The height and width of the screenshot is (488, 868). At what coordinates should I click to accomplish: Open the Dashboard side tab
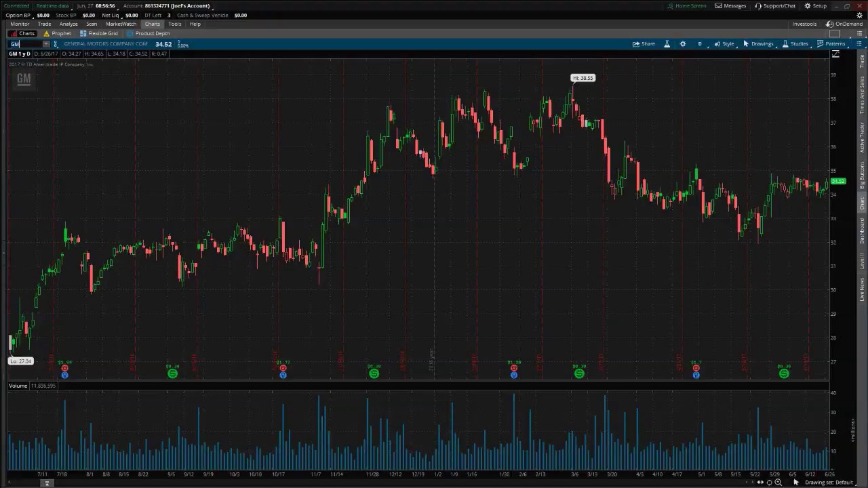tap(862, 231)
